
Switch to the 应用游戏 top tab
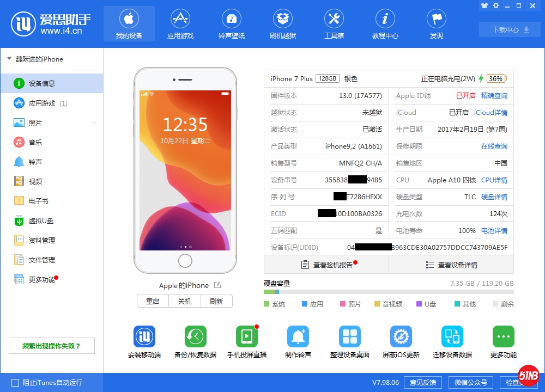click(180, 24)
